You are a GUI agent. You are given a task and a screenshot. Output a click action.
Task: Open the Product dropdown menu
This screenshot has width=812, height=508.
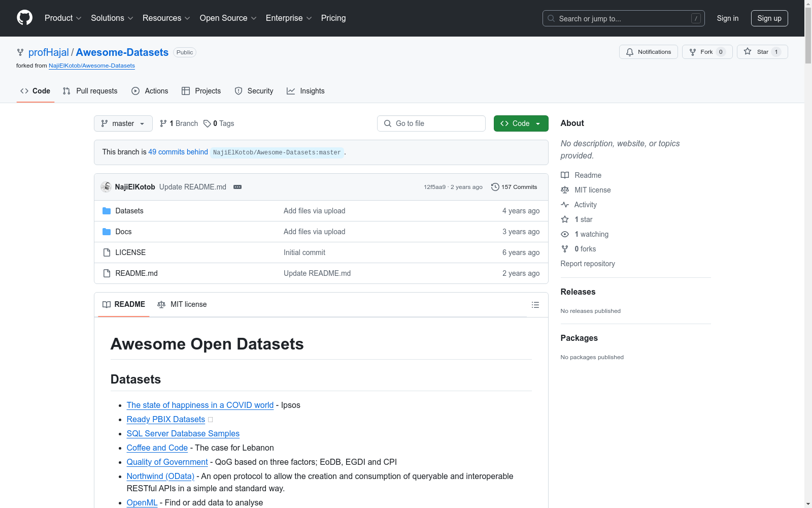(x=63, y=18)
